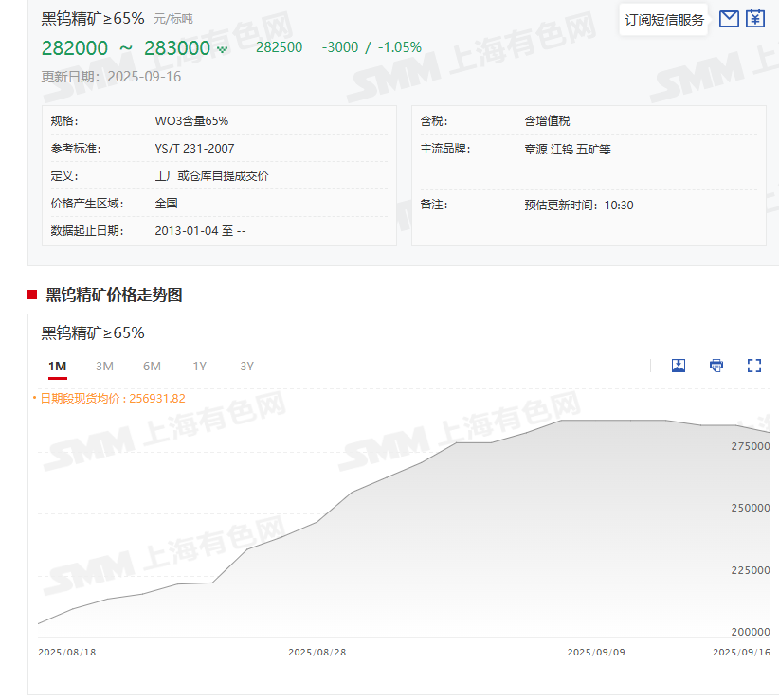779x700 pixels.
Task: Click the YS/T 231-2007 standard reference
Action: click(x=194, y=149)
